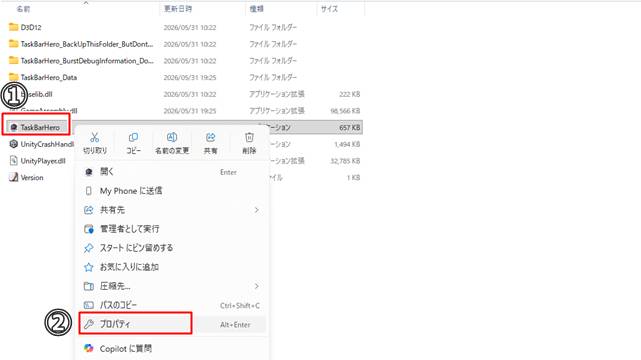Select the D3D12 folder icon
Screen dimensions: 641x360
13,27
